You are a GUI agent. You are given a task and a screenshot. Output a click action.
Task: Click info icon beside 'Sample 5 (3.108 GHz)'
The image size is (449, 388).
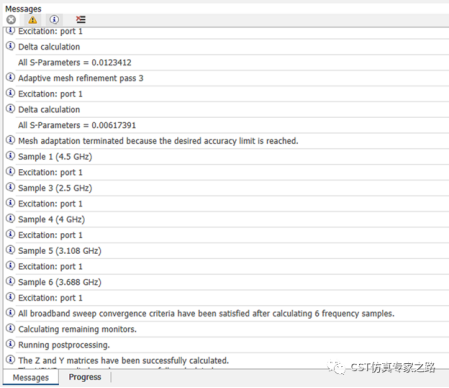tap(10, 250)
